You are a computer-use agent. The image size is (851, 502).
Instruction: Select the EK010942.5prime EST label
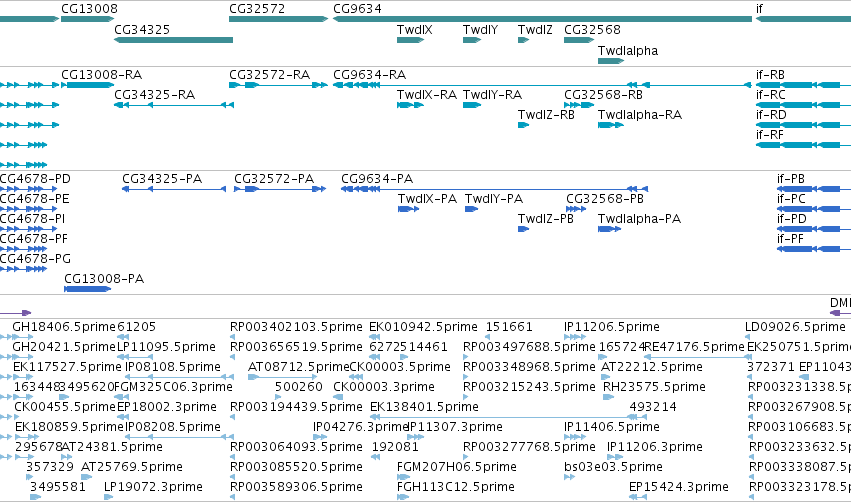point(423,327)
